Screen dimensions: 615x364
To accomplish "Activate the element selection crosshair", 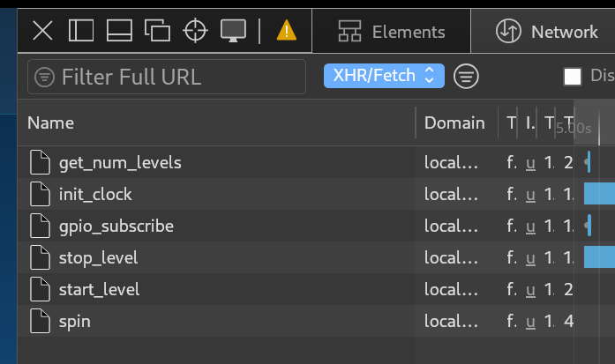I will pos(195,31).
